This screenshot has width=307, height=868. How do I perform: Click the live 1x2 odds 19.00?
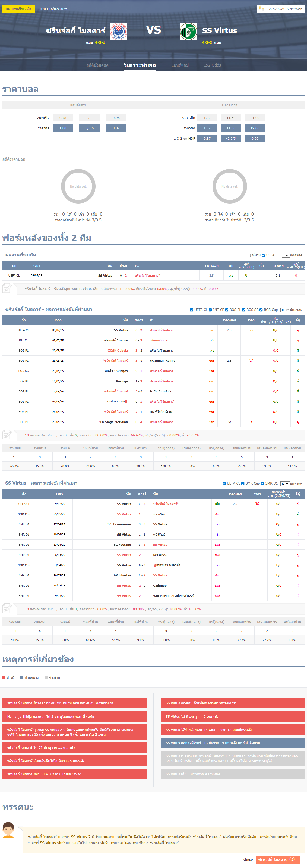pos(255,128)
